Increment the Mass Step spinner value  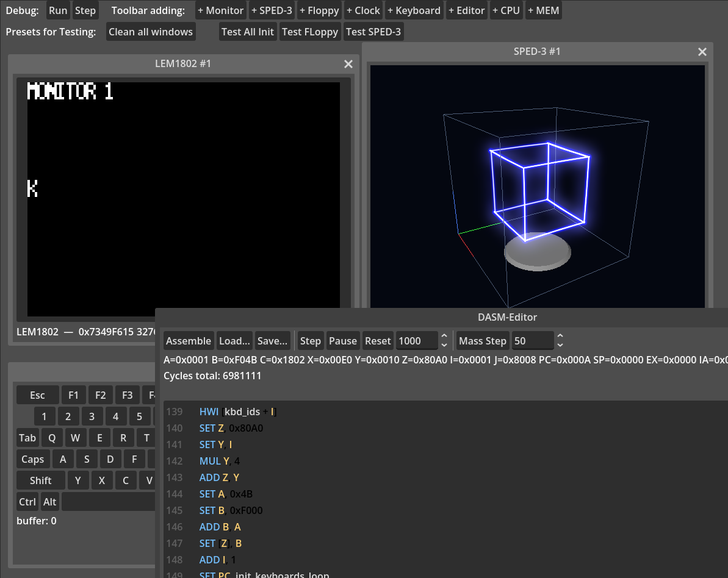560,337
